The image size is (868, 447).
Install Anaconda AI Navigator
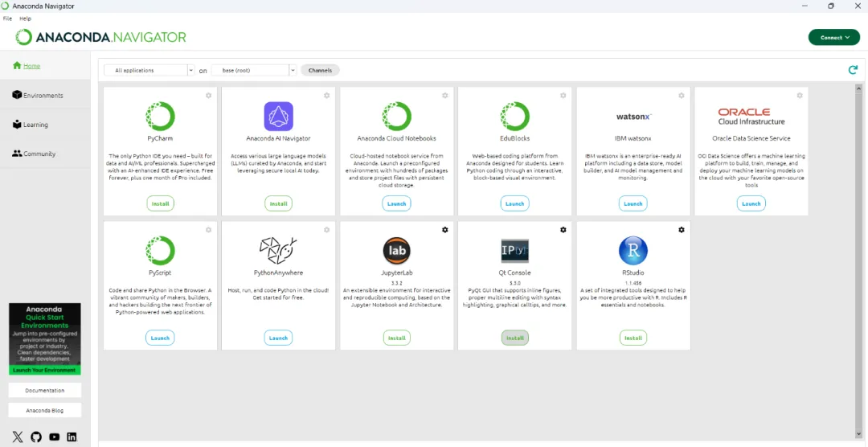[x=278, y=203]
